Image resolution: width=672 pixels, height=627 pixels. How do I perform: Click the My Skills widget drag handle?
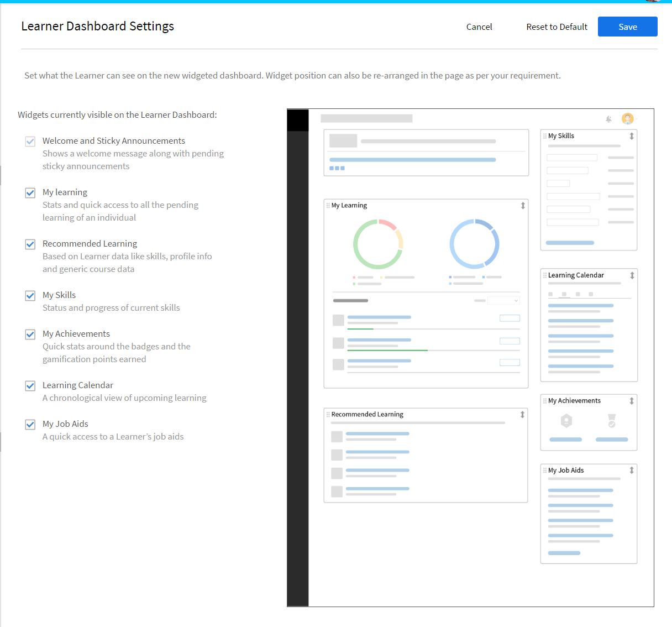pyautogui.click(x=545, y=136)
